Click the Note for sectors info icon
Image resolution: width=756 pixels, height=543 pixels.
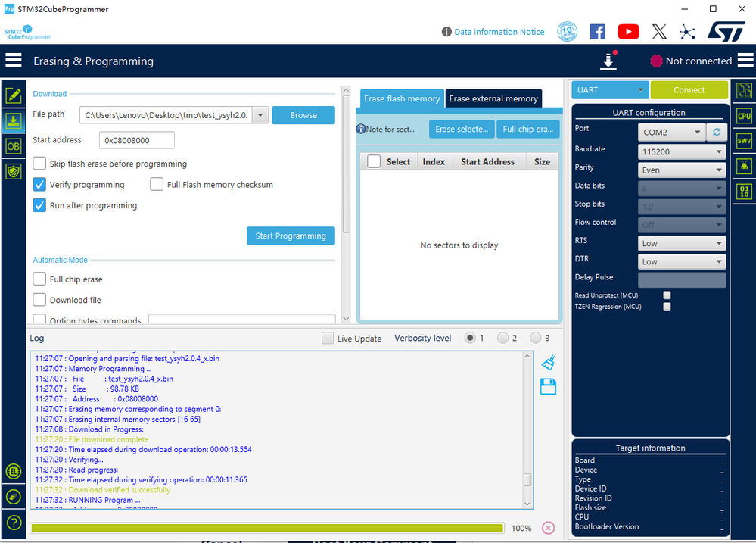pyautogui.click(x=361, y=129)
